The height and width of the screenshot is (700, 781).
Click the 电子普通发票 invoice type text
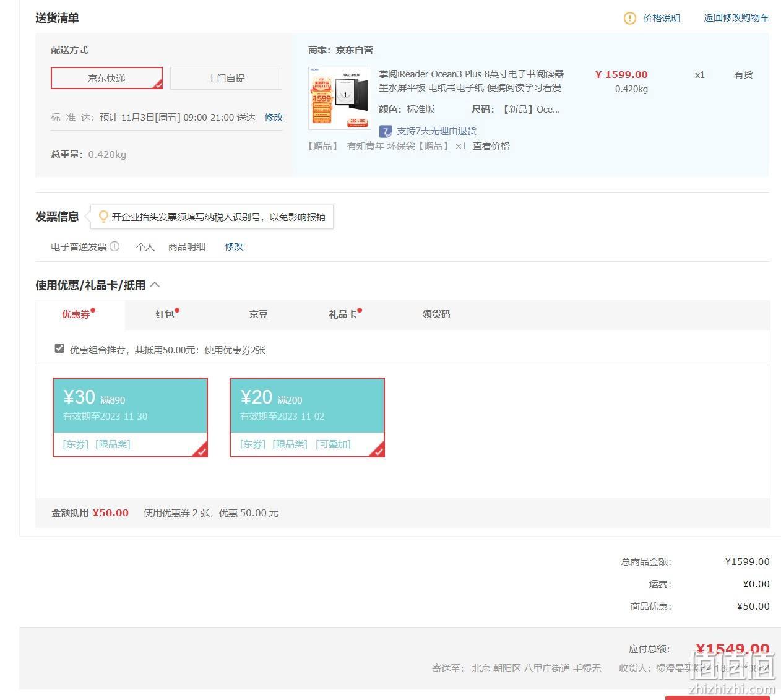point(79,246)
